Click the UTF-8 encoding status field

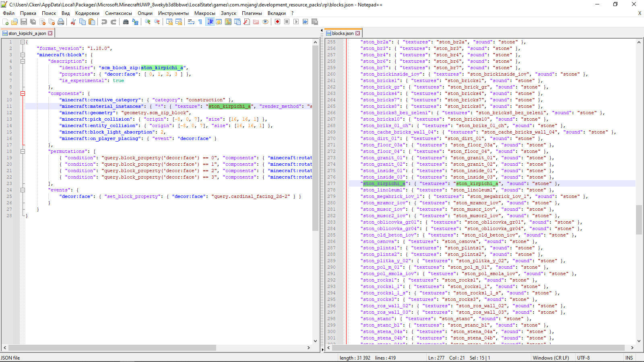point(583,358)
